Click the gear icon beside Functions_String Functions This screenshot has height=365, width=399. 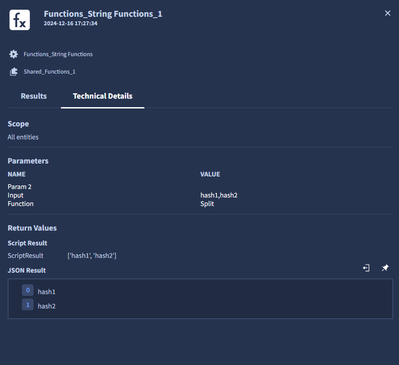13,54
